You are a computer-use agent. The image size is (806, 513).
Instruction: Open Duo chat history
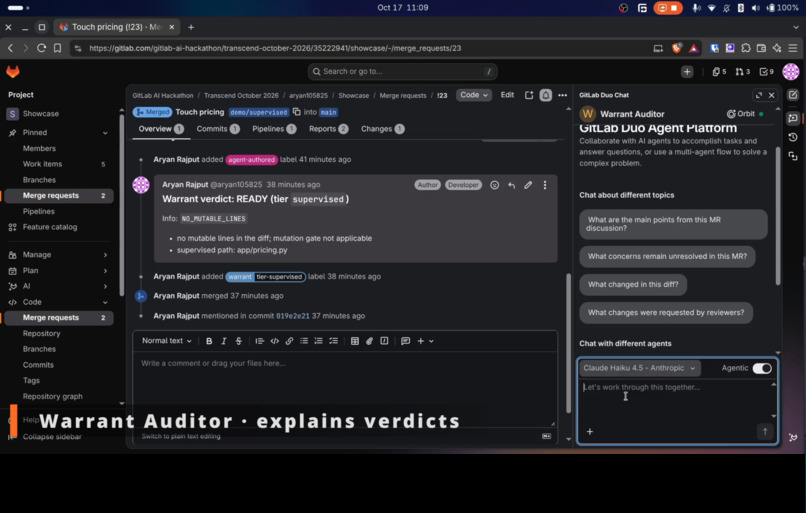[793, 137]
